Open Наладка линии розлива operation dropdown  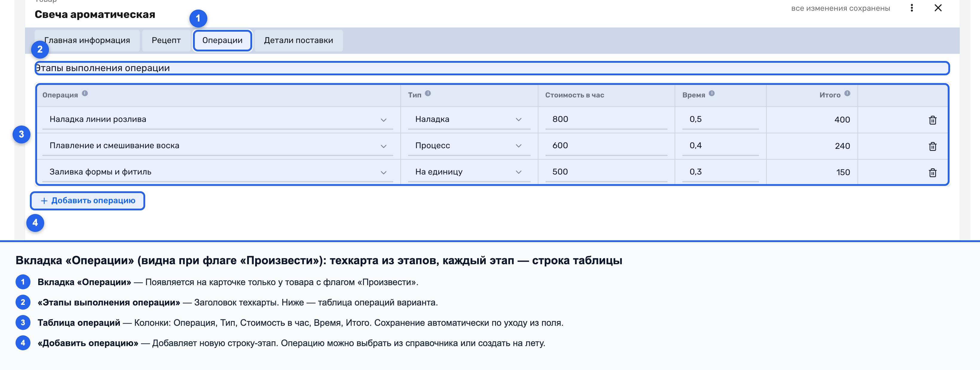tap(218, 120)
